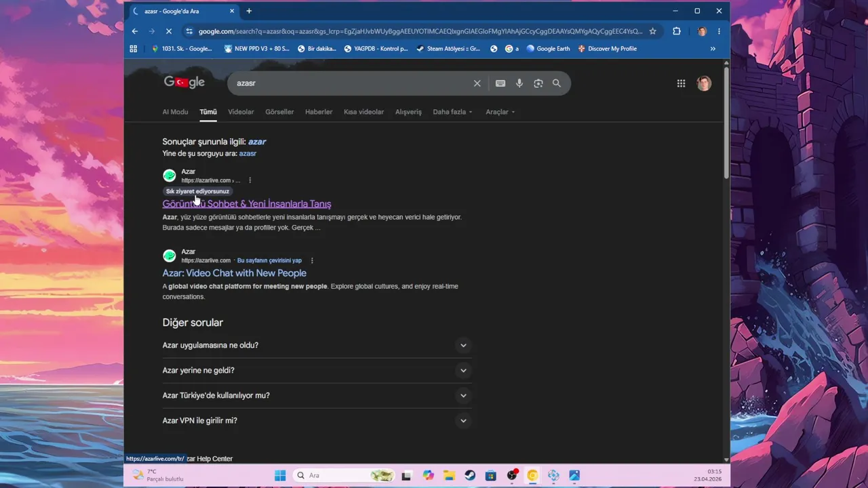868x488 pixels.
Task: Launch Steam from the taskbar
Action: [470, 476]
